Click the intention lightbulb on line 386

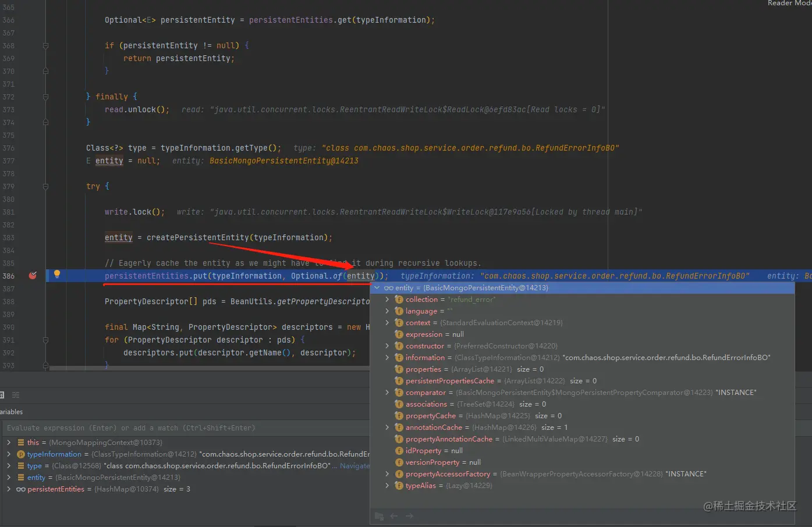(57, 274)
